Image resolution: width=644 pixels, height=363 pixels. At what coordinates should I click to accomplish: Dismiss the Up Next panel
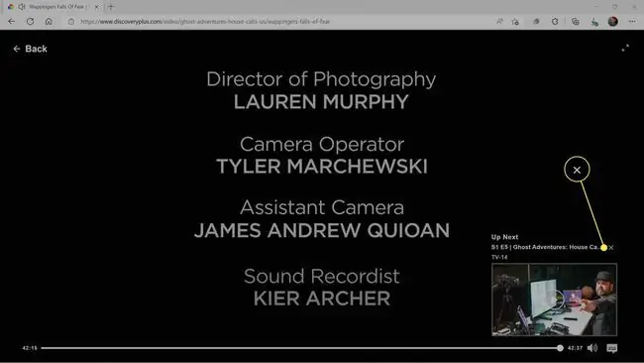(x=611, y=248)
